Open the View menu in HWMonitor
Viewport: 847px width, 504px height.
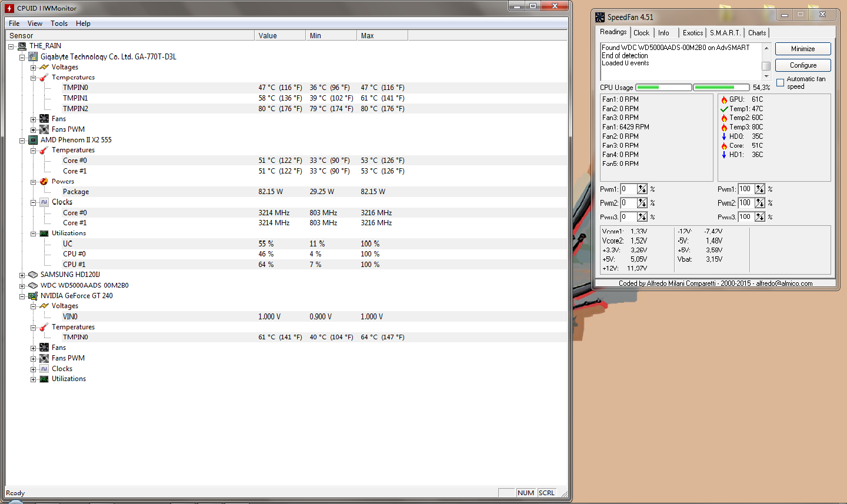tap(35, 24)
